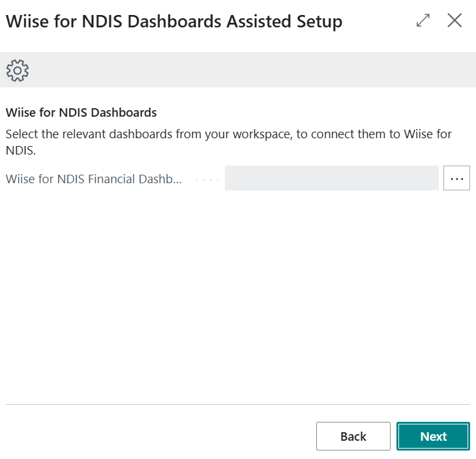
Task: Click the separator line above the buttons
Action: pos(237,404)
